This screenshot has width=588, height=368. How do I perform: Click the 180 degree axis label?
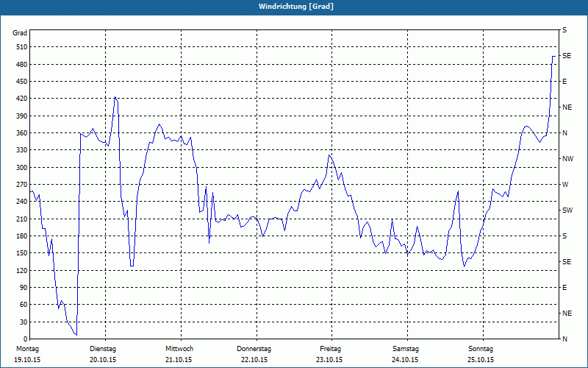pyautogui.click(x=22, y=236)
